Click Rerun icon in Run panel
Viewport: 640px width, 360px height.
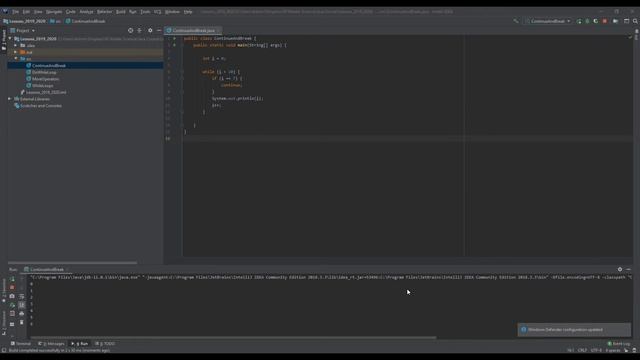[12, 279]
